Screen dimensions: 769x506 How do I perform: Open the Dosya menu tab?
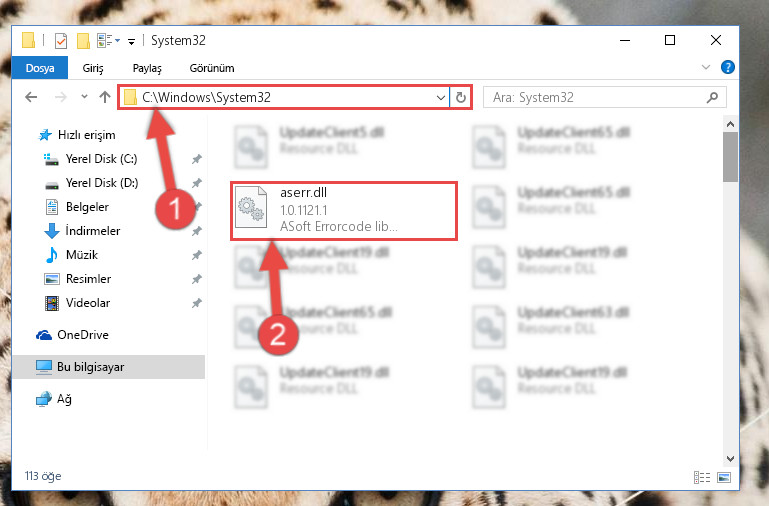coord(40,68)
